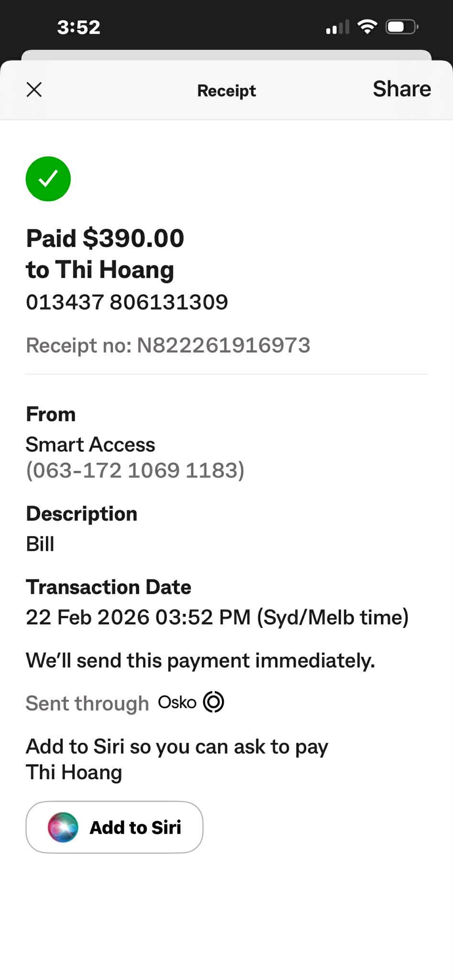Tap the green success checkmark icon
This screenshot has width=453, height=980.
coord(48,179)
